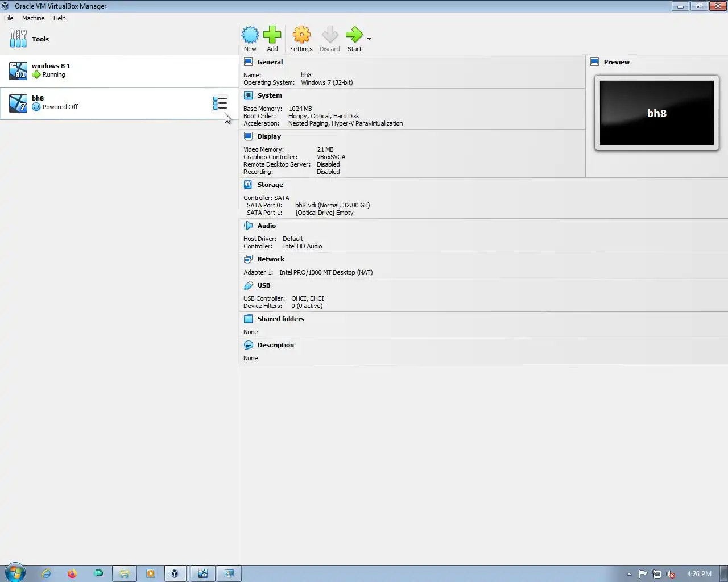
Task: Click the New virtual machine icon
Action: [250, 35]
